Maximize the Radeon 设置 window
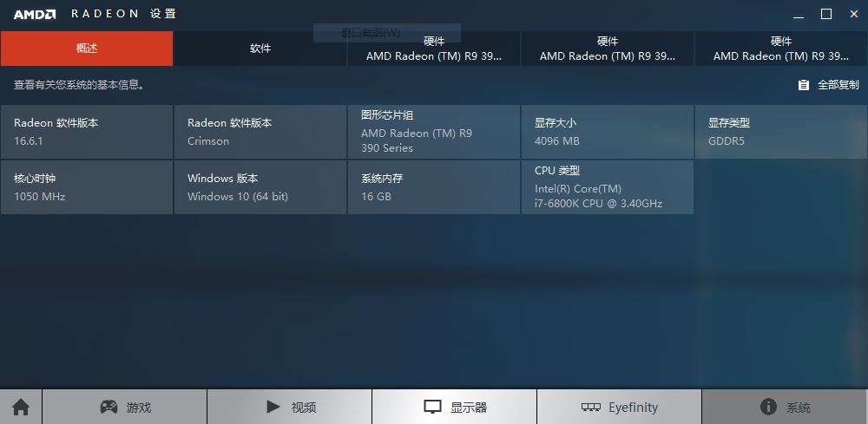This screenshot has height=424, width=868. pos(826,15)
